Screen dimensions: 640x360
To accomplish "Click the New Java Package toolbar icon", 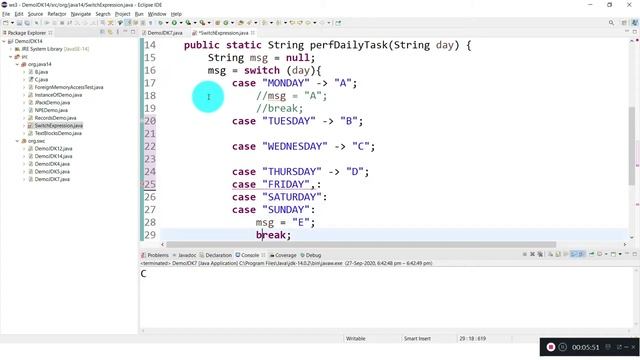I will click(x=217, y=23).
